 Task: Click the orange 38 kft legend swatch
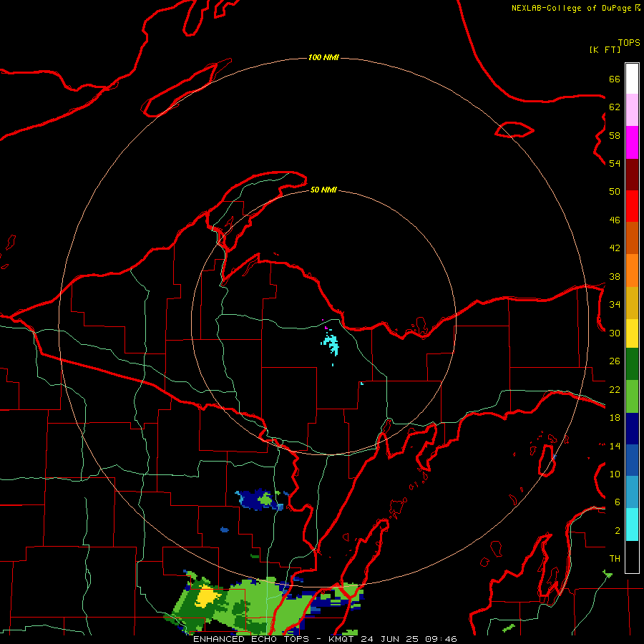(x=632, y=270)
